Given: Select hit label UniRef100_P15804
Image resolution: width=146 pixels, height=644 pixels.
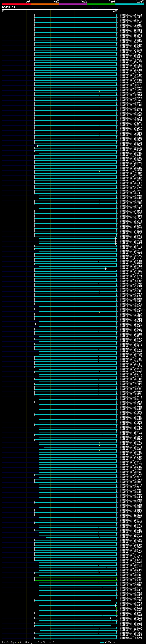Looking at the screenshot, I should pos(131,638).
